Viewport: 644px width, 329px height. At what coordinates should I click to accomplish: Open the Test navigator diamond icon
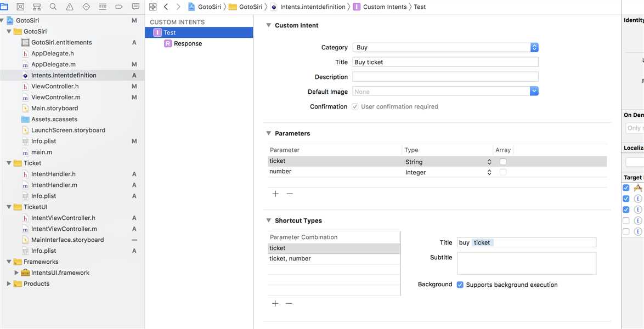pyautogui.click(x=86, y=7)
